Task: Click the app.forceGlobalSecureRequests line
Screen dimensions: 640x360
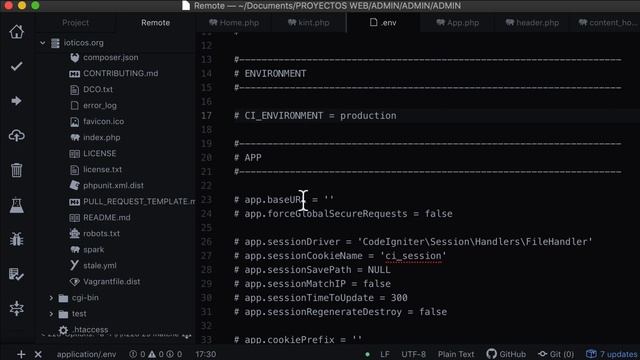Action: [x=343, y=214]
